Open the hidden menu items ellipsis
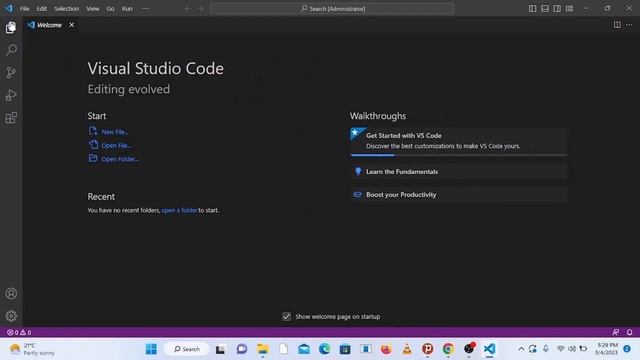The image size is (640, 360). click(145, 9)
